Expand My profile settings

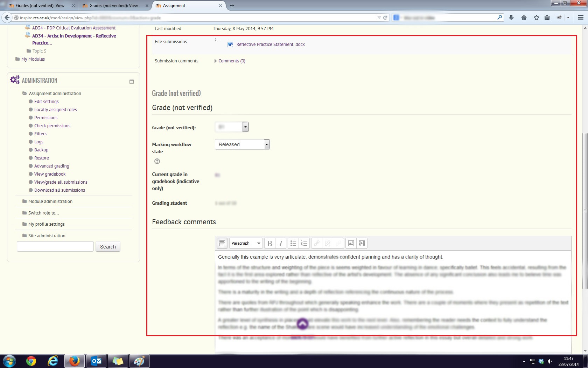click(x=46, y=224)
